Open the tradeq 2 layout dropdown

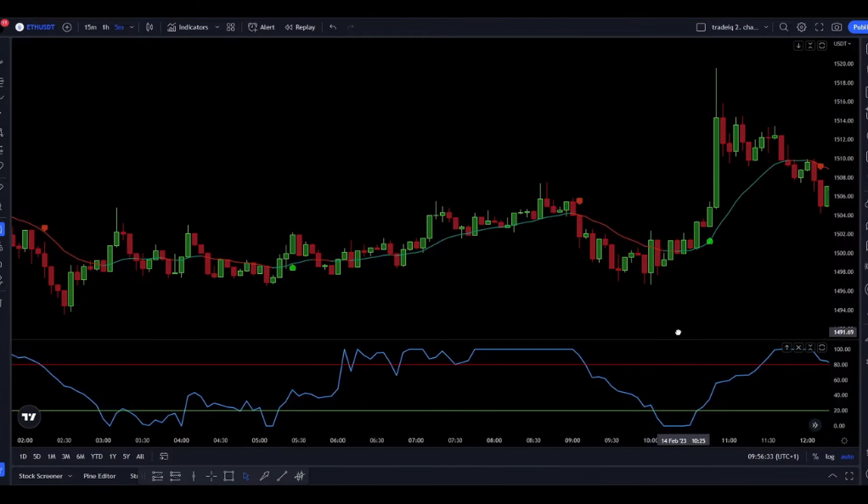point(765,26)
